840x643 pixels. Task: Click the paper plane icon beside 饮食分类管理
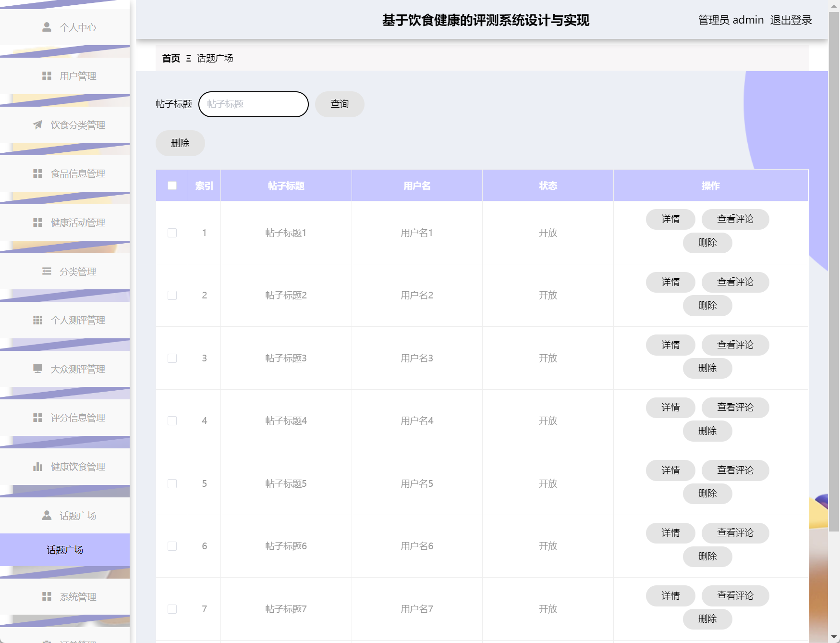pos(37,125)
